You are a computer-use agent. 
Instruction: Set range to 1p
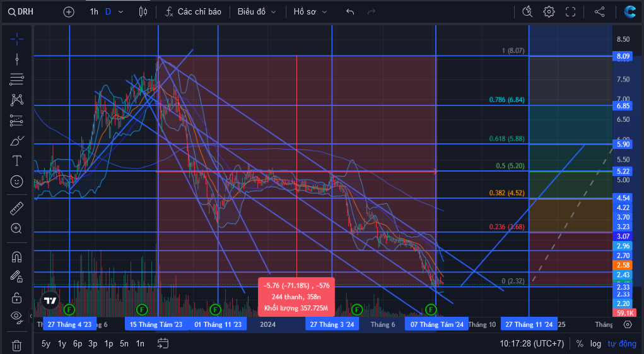pyautogui.click(x=108, y=344)
